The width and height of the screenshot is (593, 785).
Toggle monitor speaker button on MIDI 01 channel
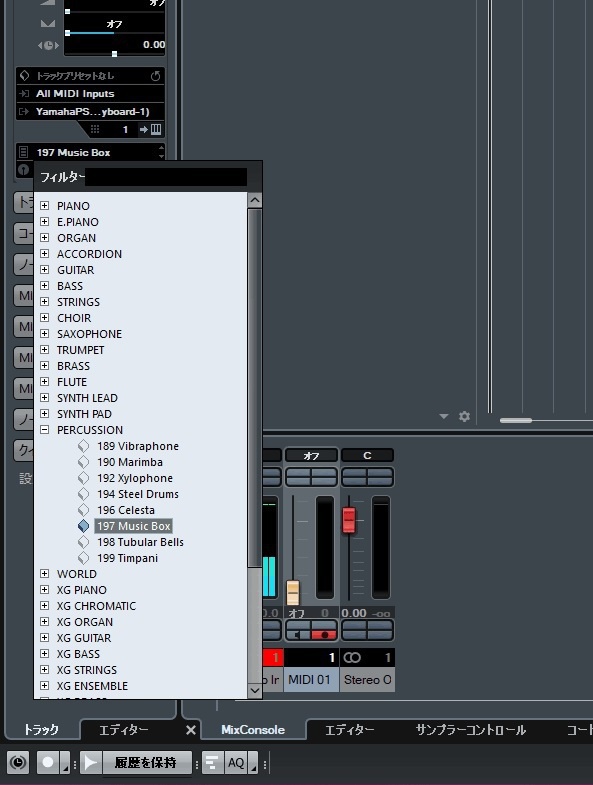[x=298, y=634]
